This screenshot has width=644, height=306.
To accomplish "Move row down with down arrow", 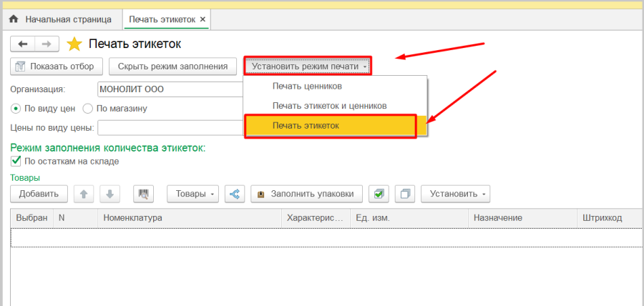I will click(109, 194).
